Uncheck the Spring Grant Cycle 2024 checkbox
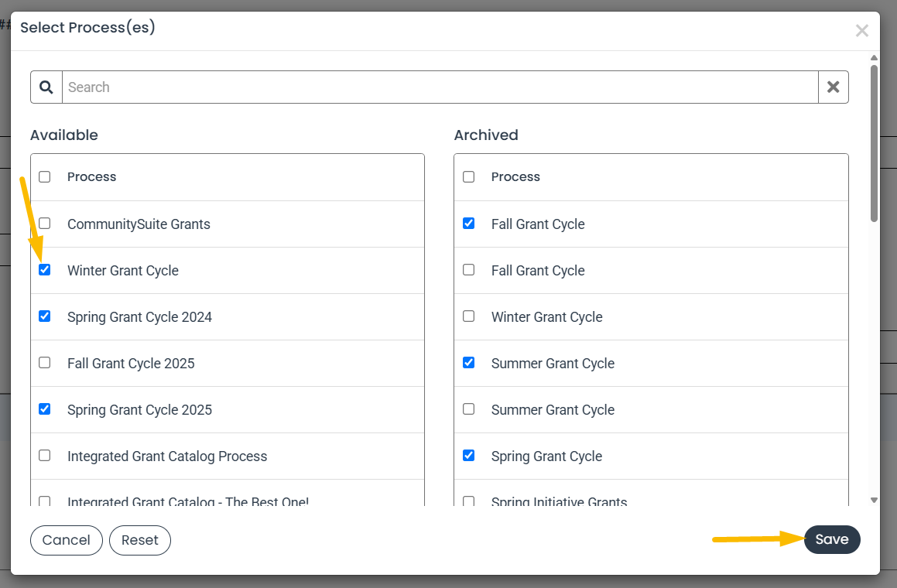 pos(45,316)
